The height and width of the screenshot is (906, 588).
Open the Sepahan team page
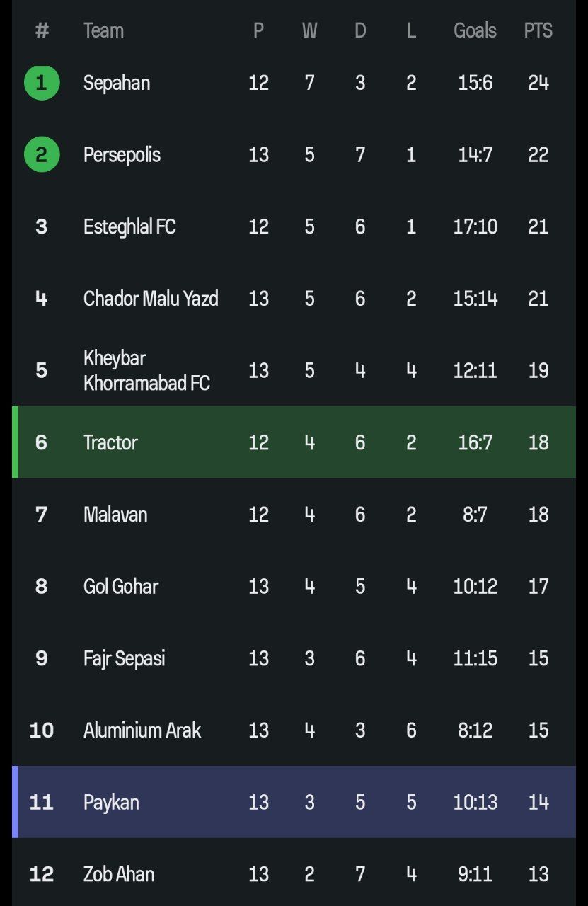pos(117,83)
